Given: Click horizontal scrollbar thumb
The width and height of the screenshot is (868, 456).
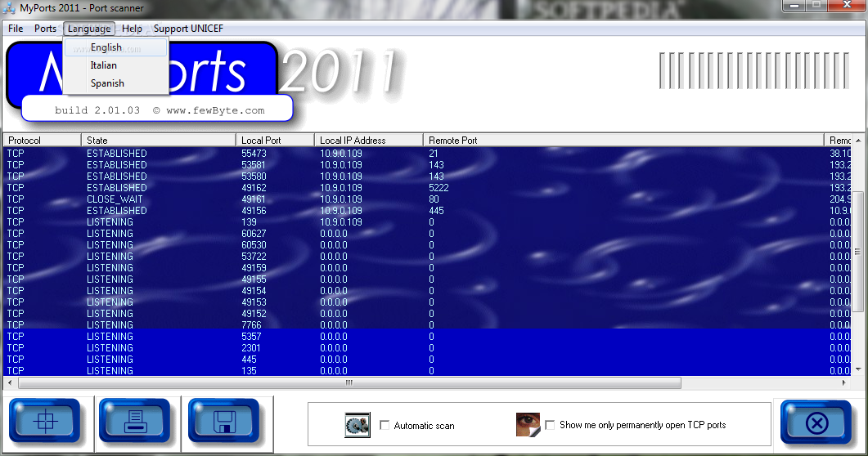Looking at the screenshot, I should click(x=349, y=382).
